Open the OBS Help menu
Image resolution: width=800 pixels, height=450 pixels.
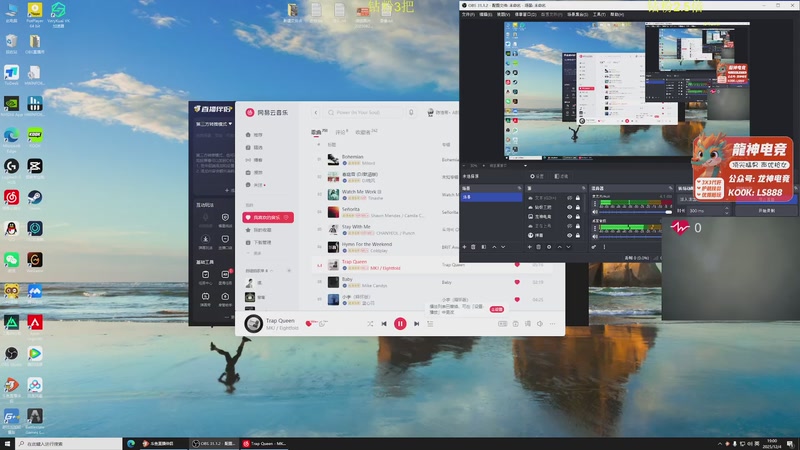tap(617, 14)
